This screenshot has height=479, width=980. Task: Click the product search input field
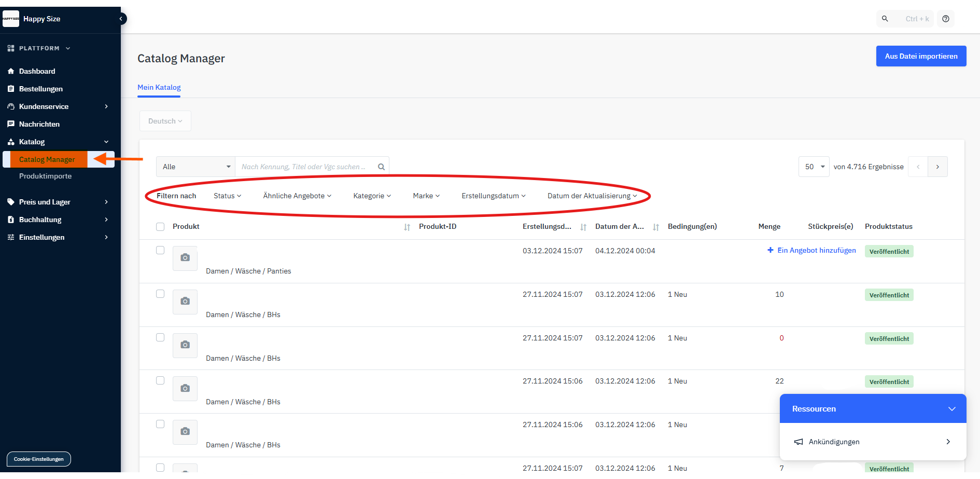pyautogui.click(x=306, y=167)
